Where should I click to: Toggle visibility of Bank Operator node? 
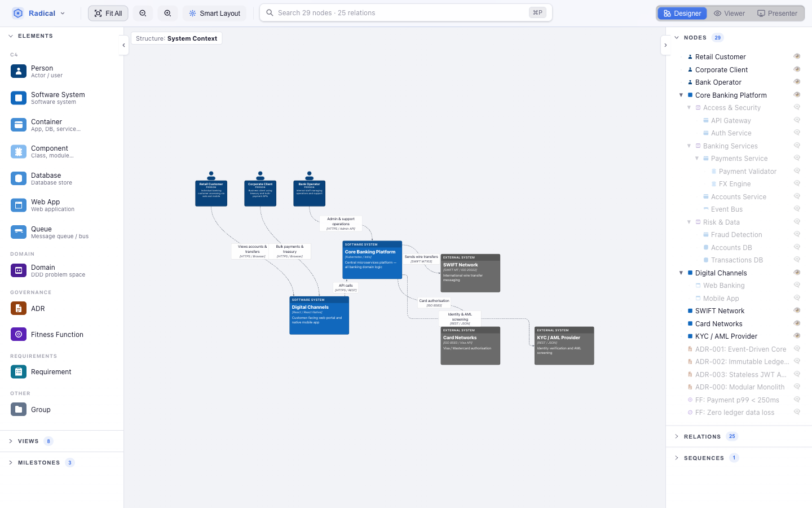point(797,82)
